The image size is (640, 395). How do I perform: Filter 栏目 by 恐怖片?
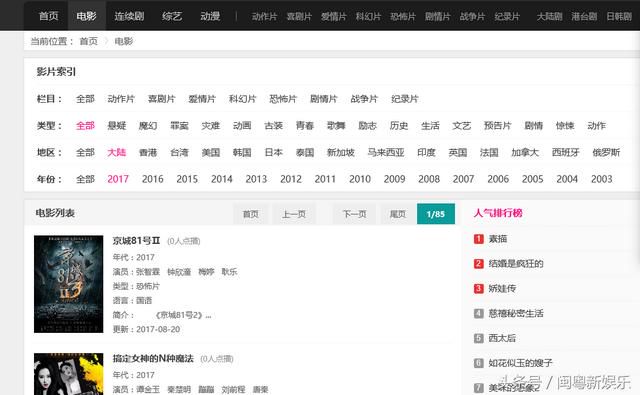click(283, 99)
